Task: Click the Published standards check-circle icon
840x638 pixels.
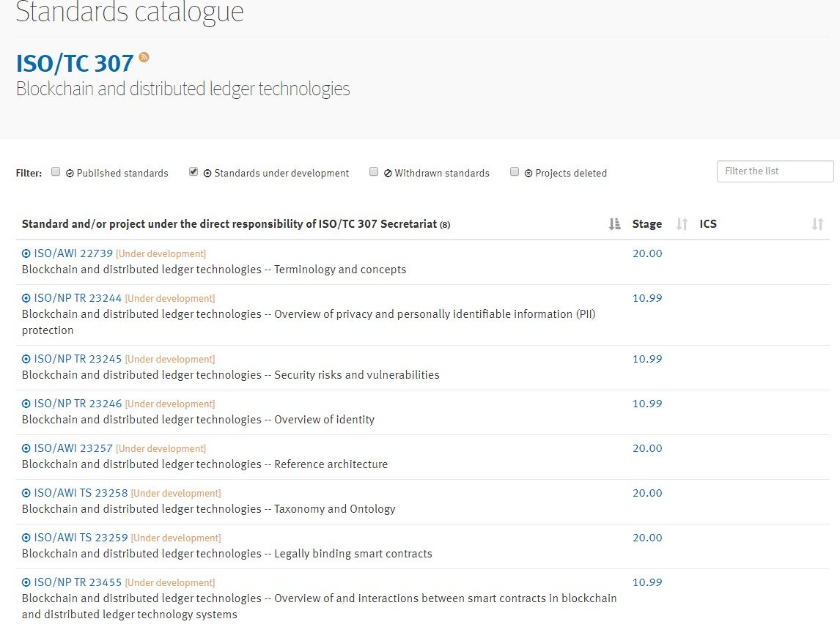Action: [70, 174]
